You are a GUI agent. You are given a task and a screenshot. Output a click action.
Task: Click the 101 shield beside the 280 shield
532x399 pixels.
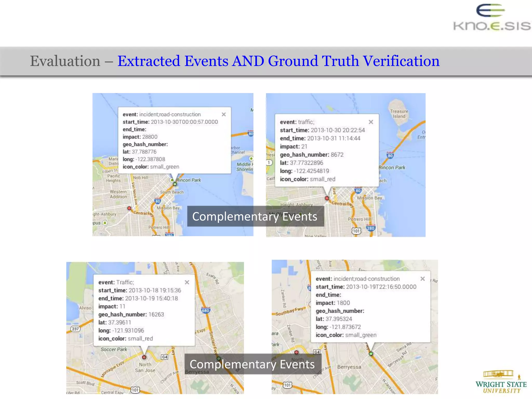pyautogui.click(x=356, y=231)
